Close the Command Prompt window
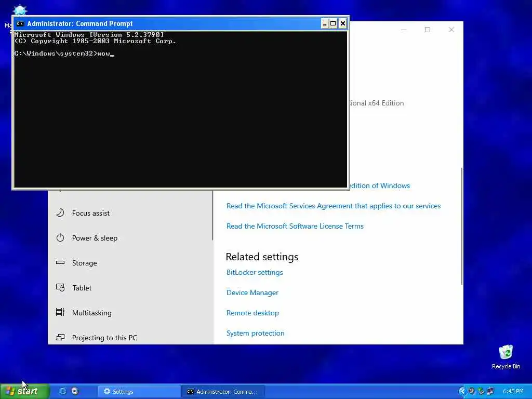 343,23
